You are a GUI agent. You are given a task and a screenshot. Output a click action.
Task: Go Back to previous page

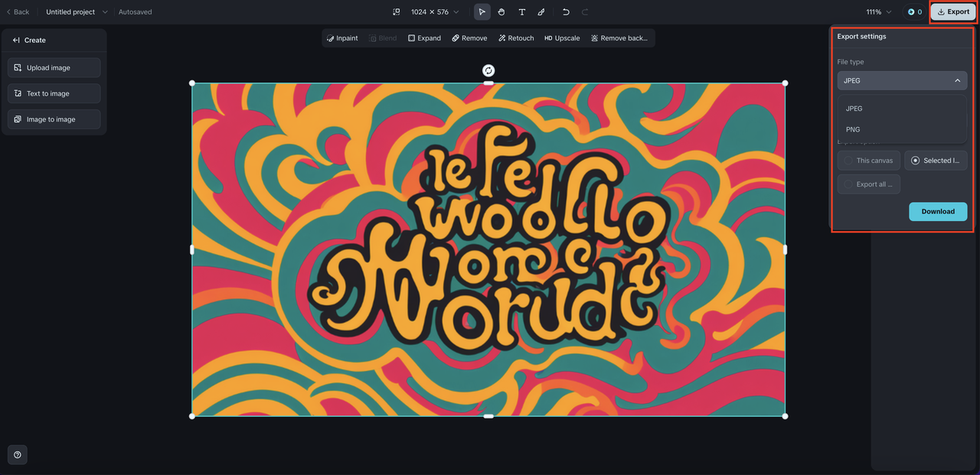(x=18, y=12)
